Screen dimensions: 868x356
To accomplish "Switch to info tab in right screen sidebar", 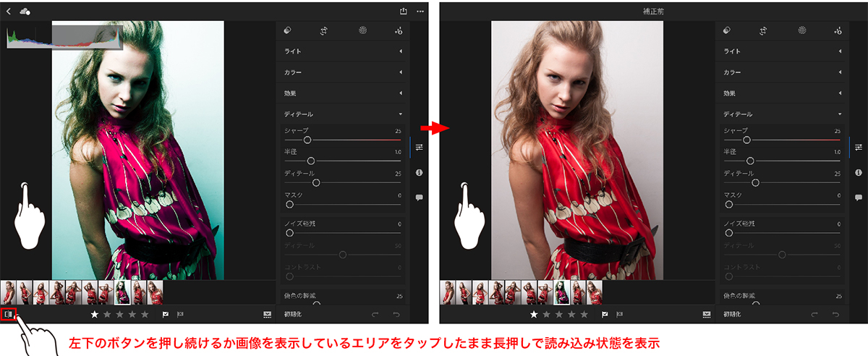I will (x=859, y=172).
